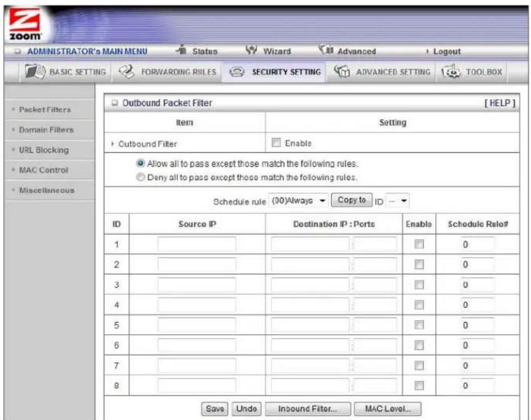Click the MAC Level button

click(x=387, y=409)
